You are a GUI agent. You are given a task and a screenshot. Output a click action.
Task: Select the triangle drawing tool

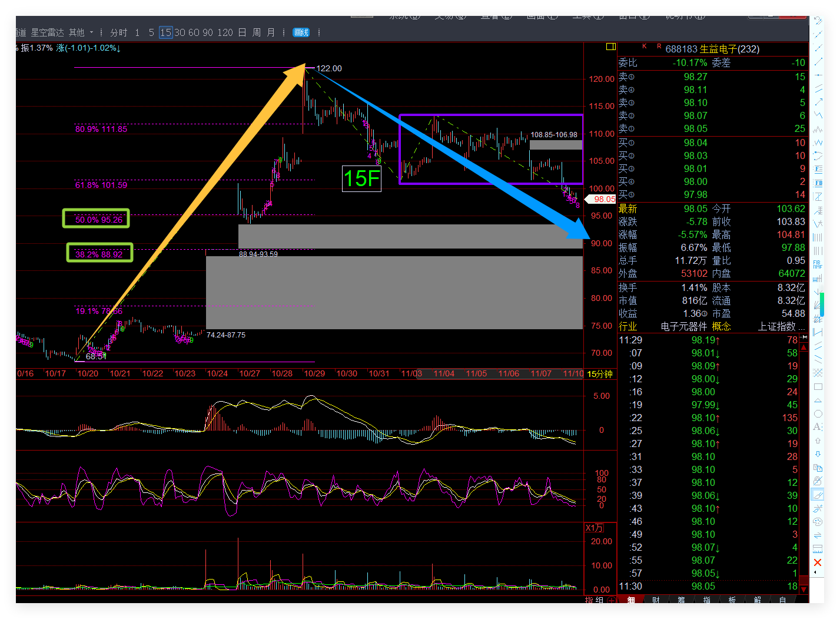[818, 400]
